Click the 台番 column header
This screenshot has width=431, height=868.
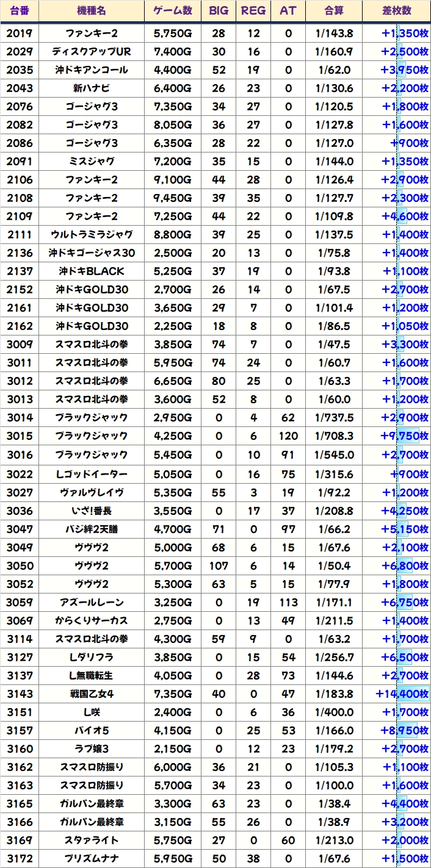click(20, 11)
